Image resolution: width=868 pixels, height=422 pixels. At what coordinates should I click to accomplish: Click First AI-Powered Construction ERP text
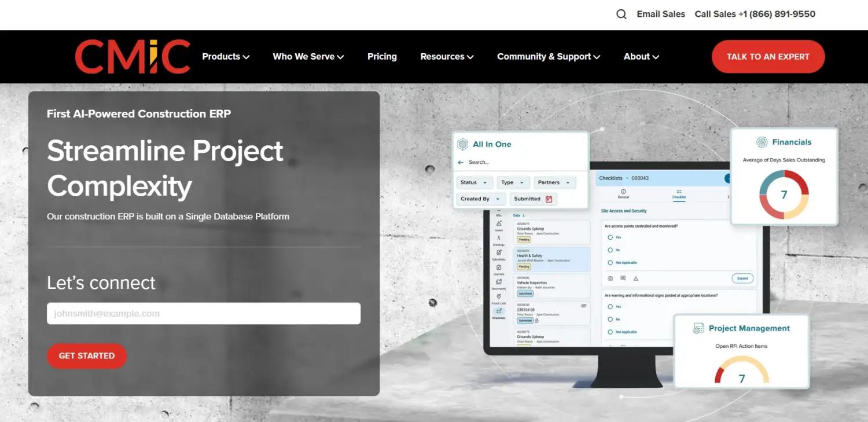(x=139, y=114)
